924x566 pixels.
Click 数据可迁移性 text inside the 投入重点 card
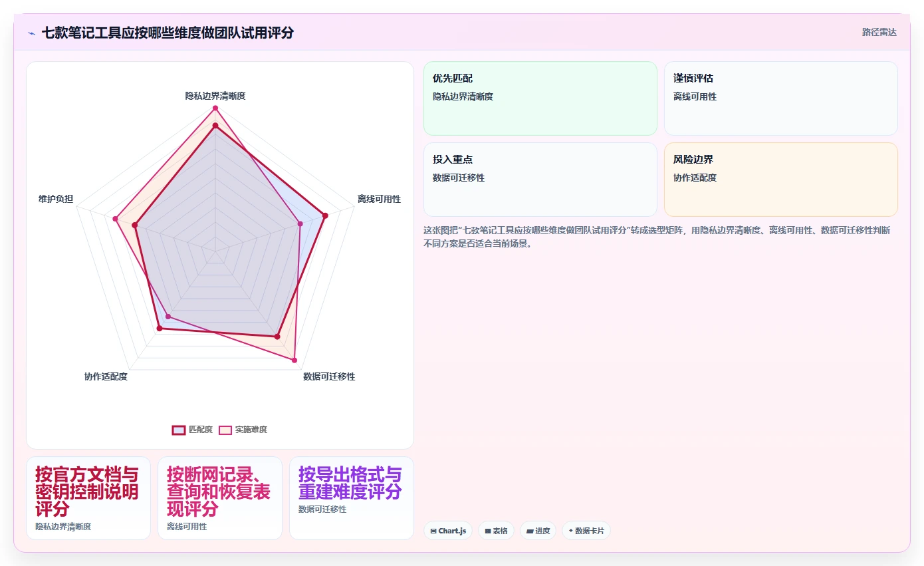(x=459, y=178)
